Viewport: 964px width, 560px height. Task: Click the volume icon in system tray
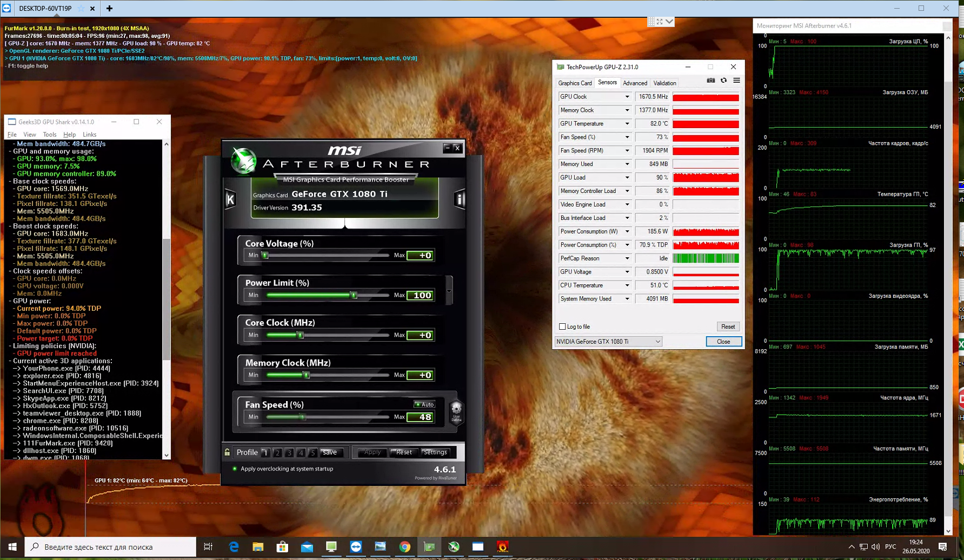click(x=875, y=547)
